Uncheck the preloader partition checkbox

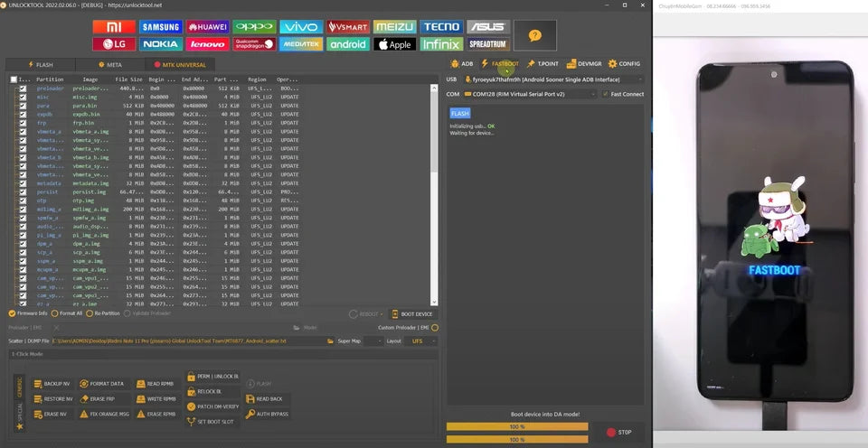click(x=23, y=89)
